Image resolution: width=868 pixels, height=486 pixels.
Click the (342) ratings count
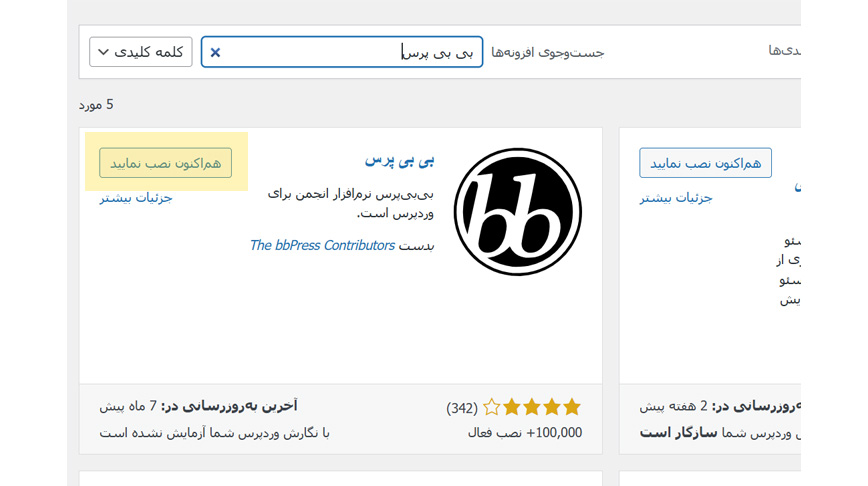pyautogui.click(x=462, y=409)
